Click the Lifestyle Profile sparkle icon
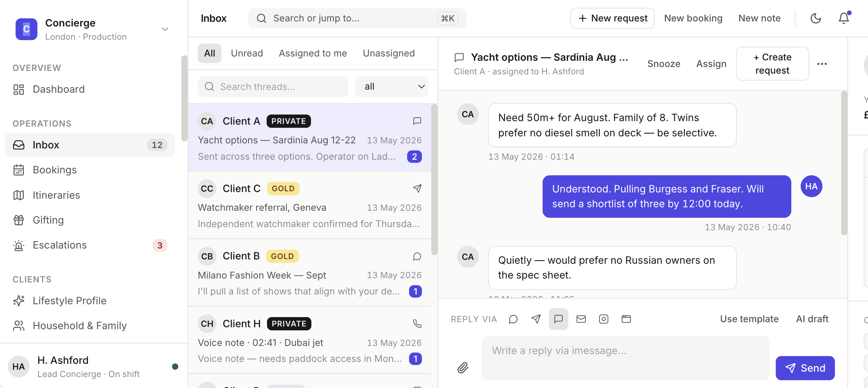868x388 pixels. pos(19,301)
